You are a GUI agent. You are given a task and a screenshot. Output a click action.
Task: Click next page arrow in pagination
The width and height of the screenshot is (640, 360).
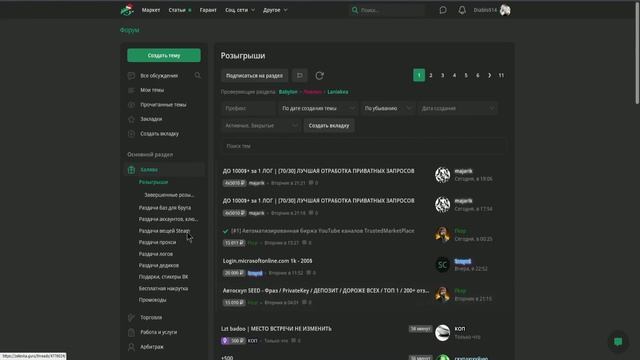point(489,76)
